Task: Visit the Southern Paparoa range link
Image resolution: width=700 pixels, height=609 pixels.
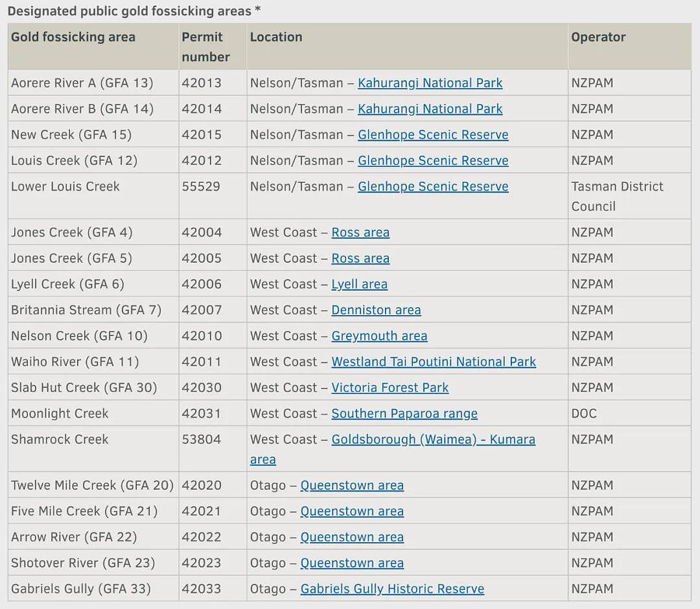Action: pos(404,414)
